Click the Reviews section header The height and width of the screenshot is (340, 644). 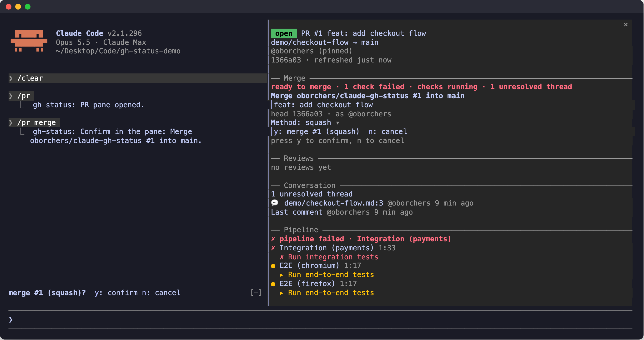coord(298,158)
